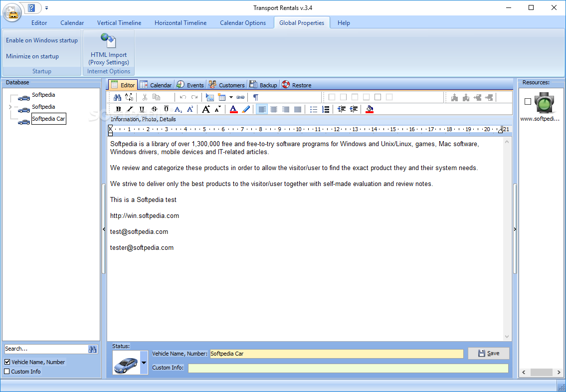566x392 pixels.
Task: Click in the Vehicle Name, Number field
Action: 337,354
